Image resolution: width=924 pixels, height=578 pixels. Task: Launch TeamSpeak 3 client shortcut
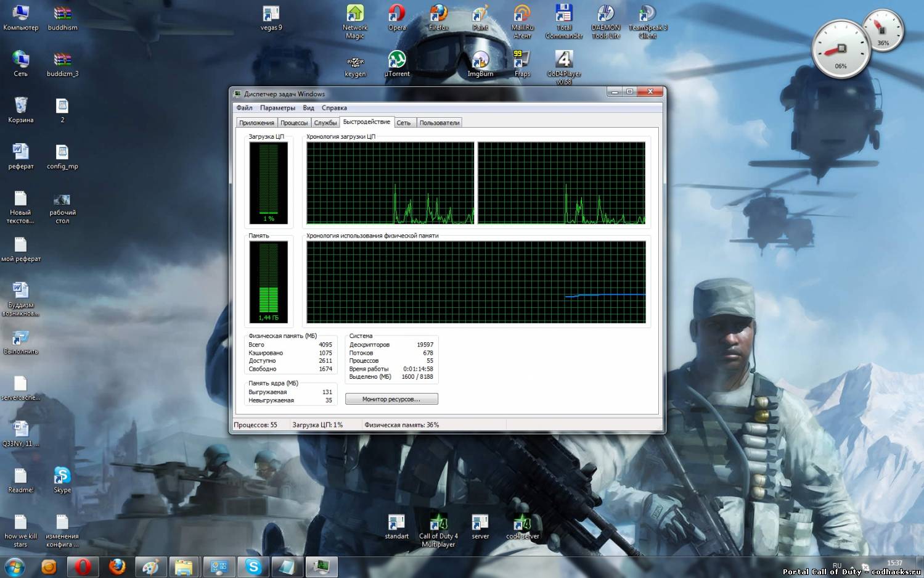point(648,21)
